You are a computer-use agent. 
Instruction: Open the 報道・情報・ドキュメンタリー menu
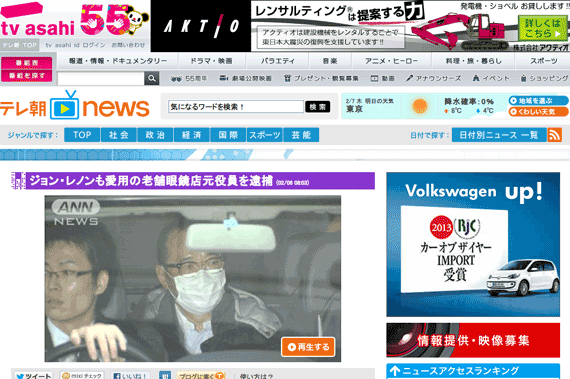pos(118,61)
